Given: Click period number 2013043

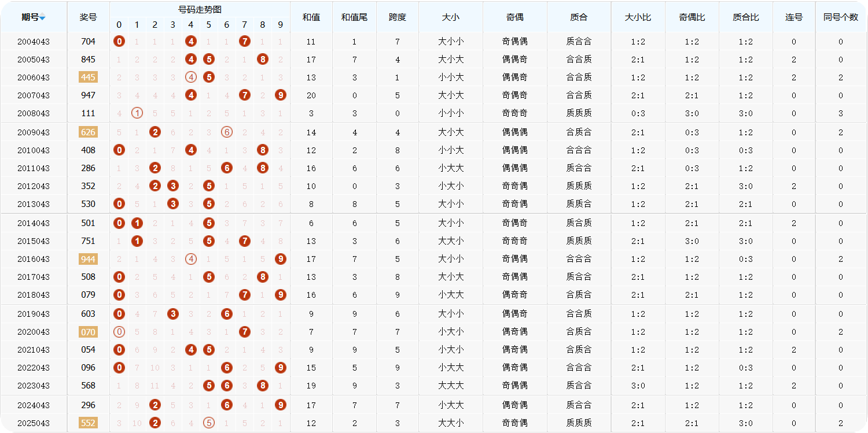Looking at the screenshot, I should [x=34, y=204].
